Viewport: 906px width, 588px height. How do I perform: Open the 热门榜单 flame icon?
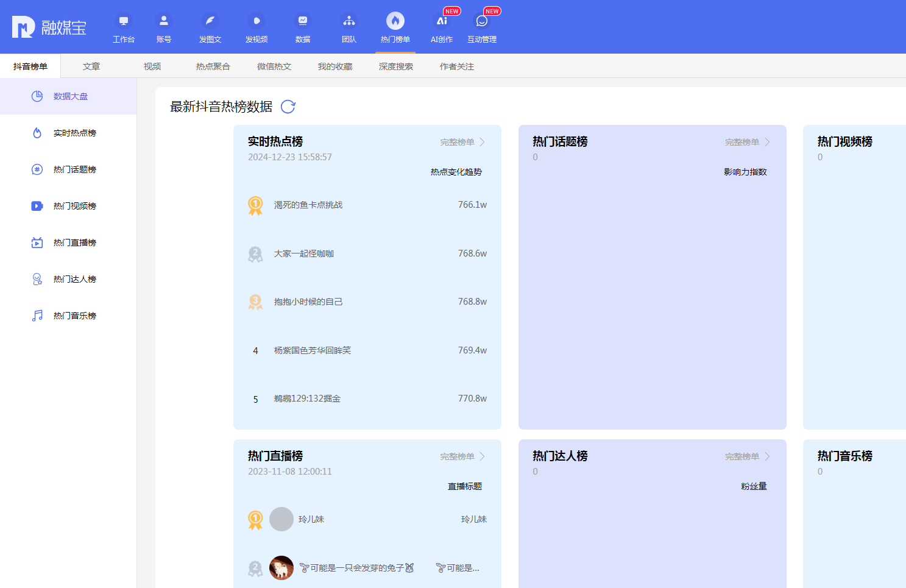point(395,21)
